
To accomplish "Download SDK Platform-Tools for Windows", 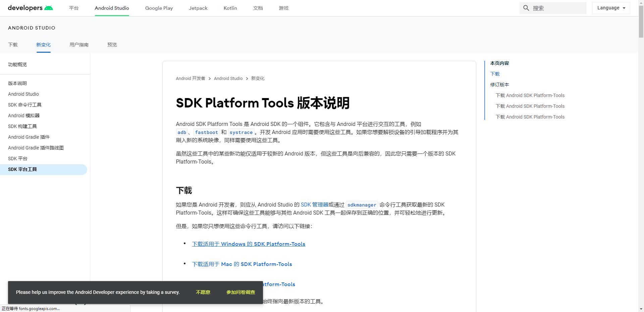I will point(249,244).
